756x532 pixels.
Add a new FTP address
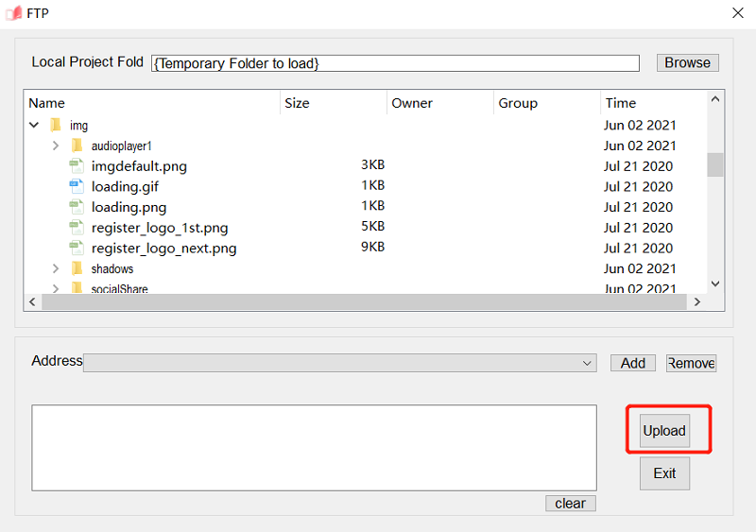[x=633, y=363]
